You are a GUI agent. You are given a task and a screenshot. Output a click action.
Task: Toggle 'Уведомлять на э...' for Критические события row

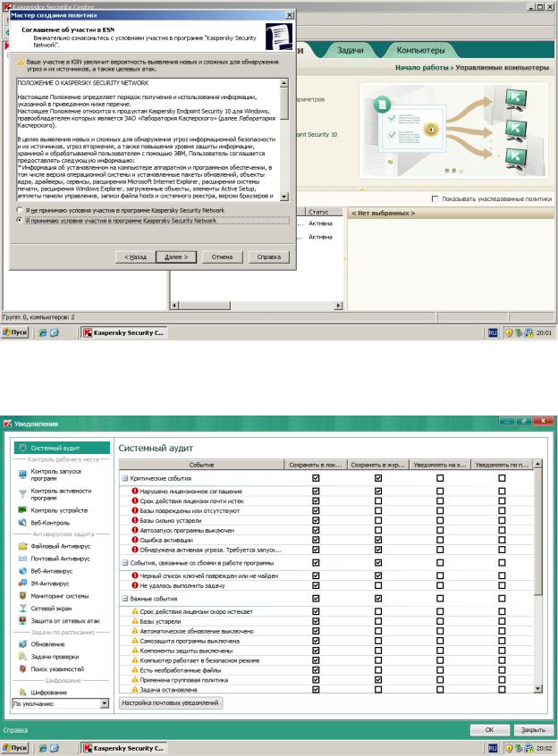(440, 478)
